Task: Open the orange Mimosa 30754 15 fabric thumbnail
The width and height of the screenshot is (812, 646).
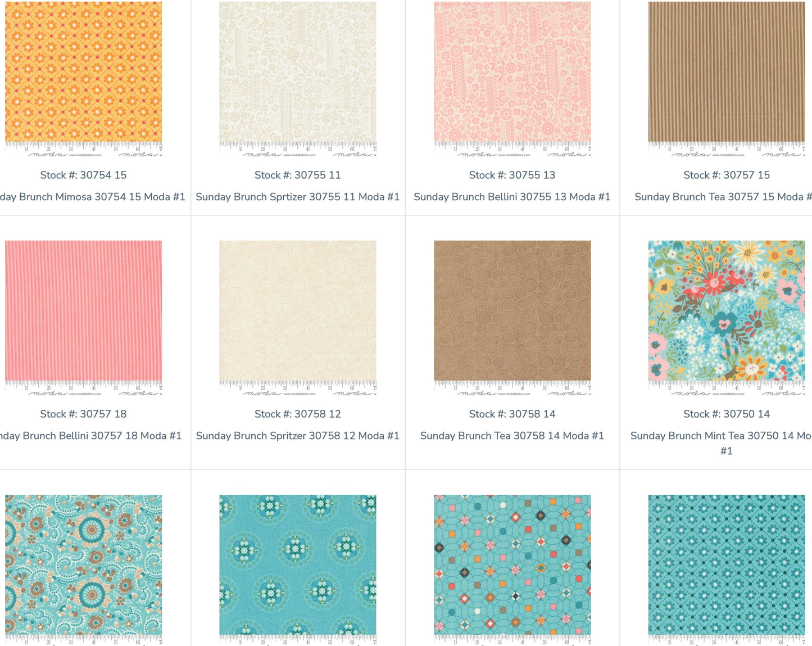Action: click(x=83, y=79)
